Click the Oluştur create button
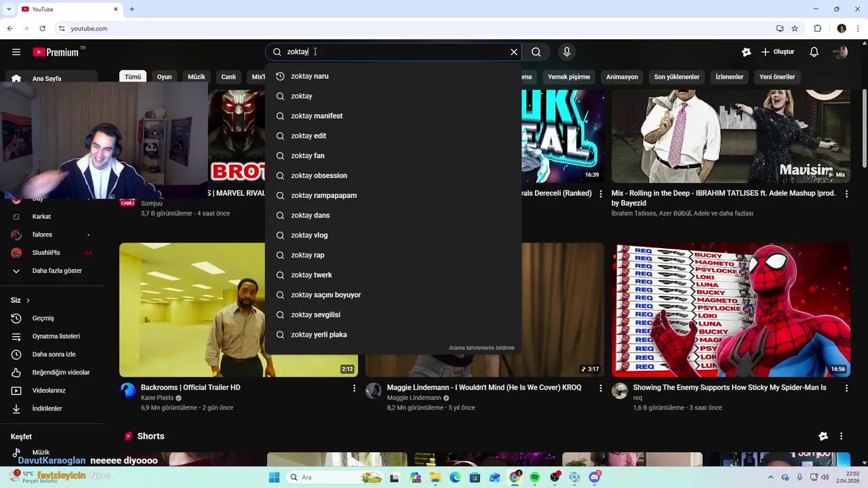Viewport: 868px width, 488px height. (778, 52)
